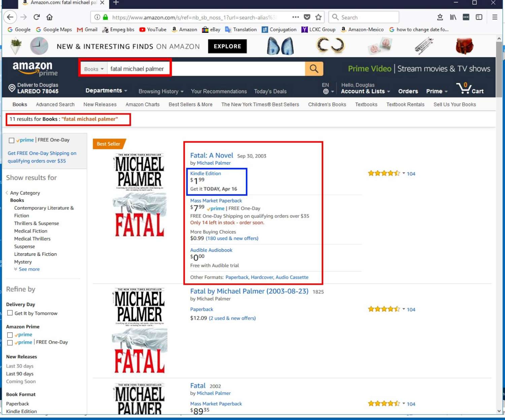The height and width of the screenshot is (420, 505).
Task: Open the Translation bookmark
Action: pyautogui.click(x=241, y=30)
